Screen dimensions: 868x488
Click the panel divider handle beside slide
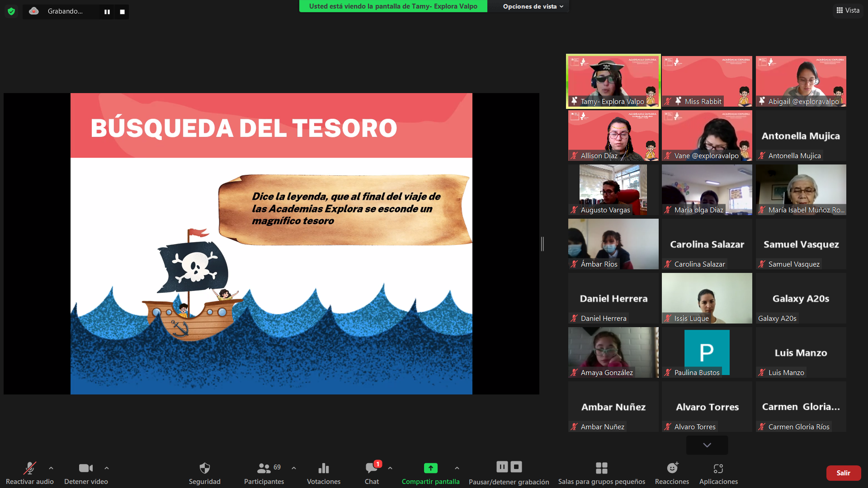542,244
